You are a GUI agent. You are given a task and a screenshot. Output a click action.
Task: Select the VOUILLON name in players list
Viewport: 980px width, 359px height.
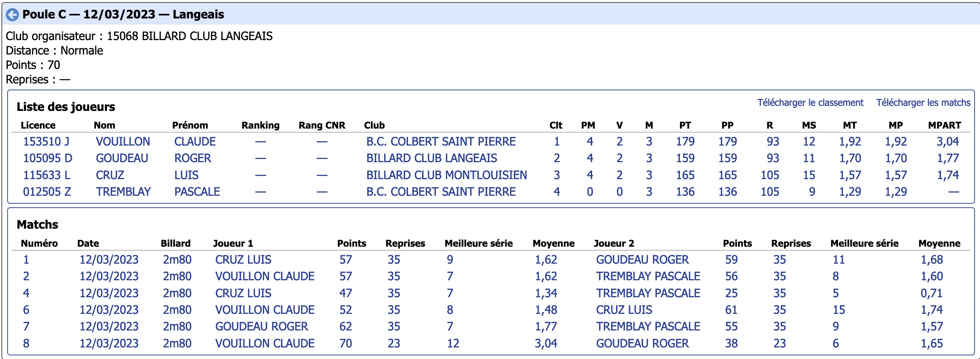pyautogui.click(x=122, y=142)
